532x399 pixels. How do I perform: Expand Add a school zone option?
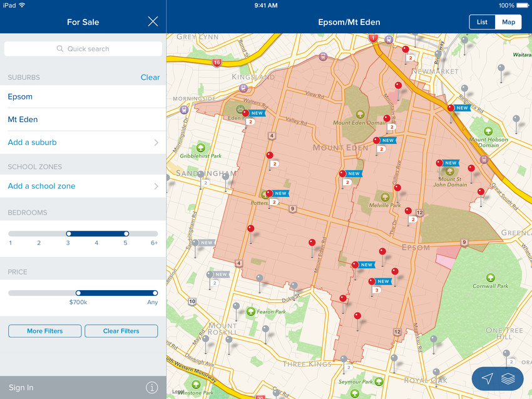83,186
